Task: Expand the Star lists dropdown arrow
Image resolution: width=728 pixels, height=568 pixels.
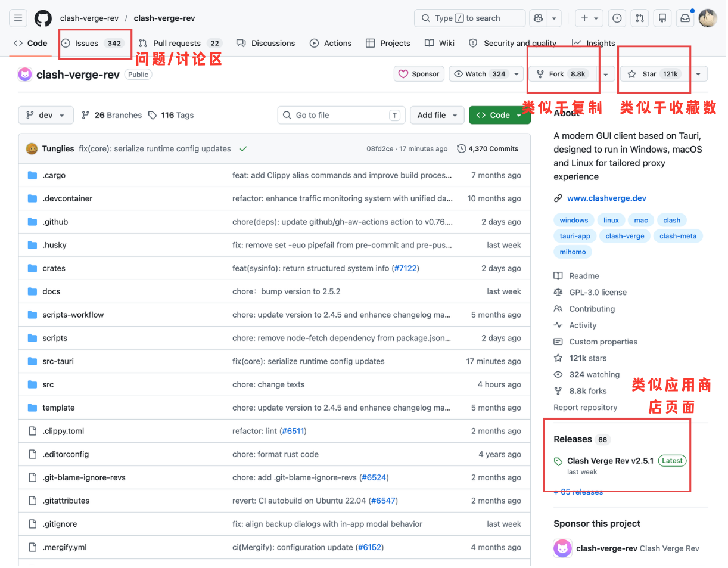Action: 698,74
